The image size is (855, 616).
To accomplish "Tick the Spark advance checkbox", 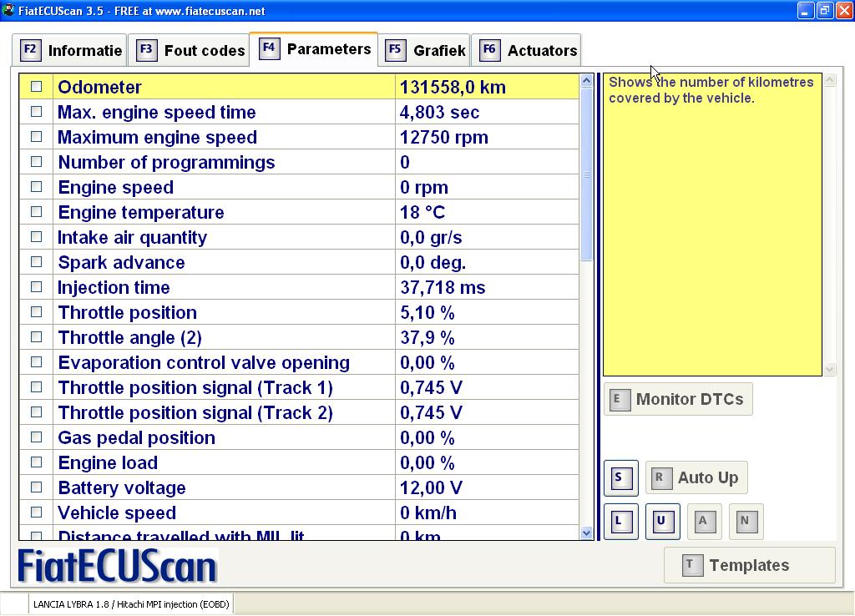I will [36, 262].
